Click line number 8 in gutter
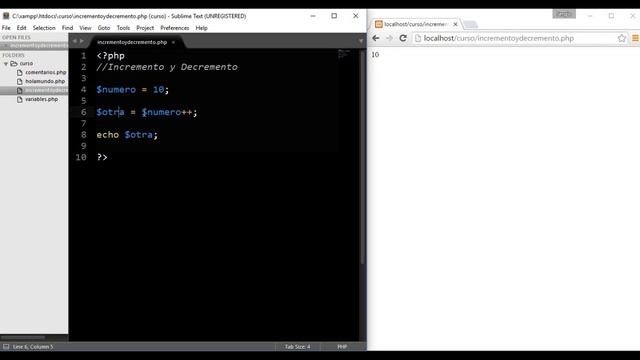This screenshot has width=640, height=360. 84,135
